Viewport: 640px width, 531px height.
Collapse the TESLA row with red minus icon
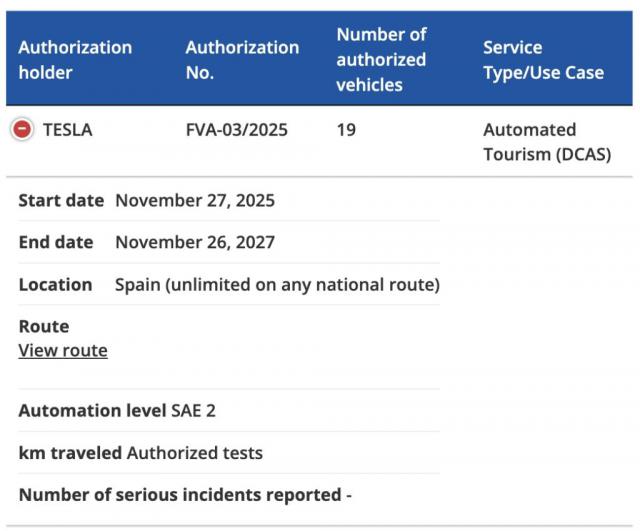[23, 130]
